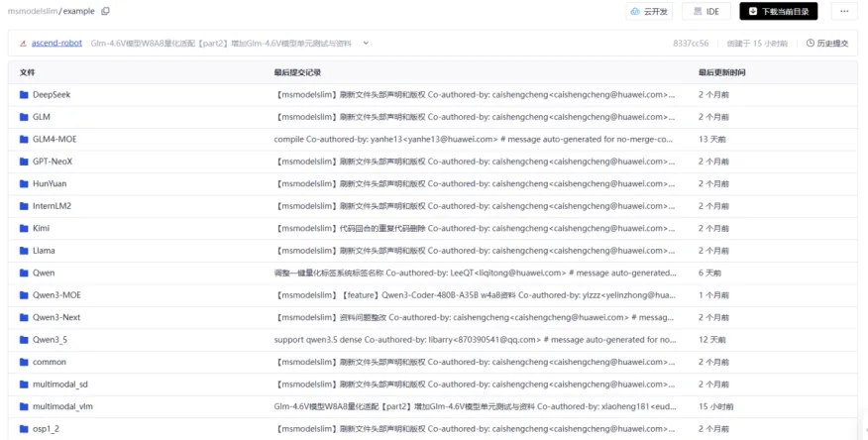868x440 pixels.
Task: Open the Llama folder icon
Action: tap(24, 251)
